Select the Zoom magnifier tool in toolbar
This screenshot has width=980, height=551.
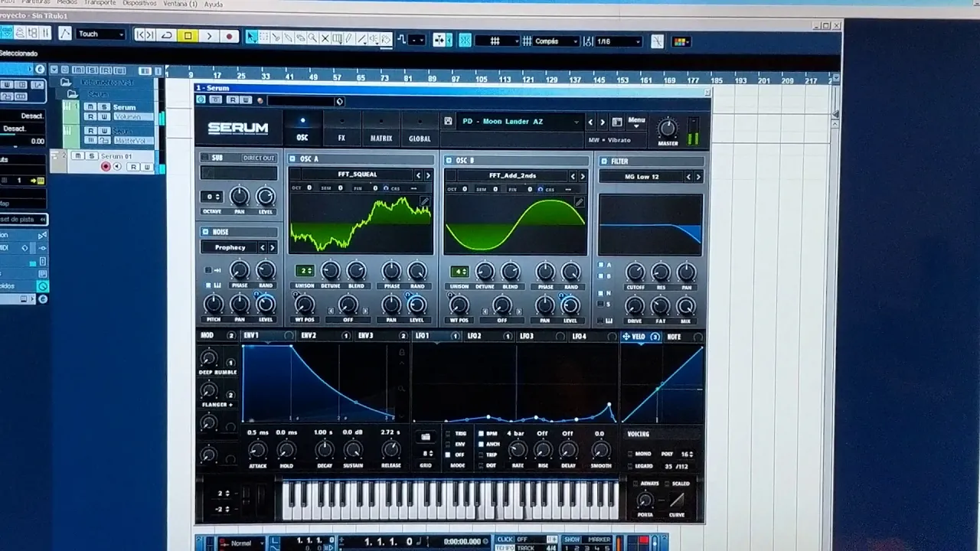[312, 37]
